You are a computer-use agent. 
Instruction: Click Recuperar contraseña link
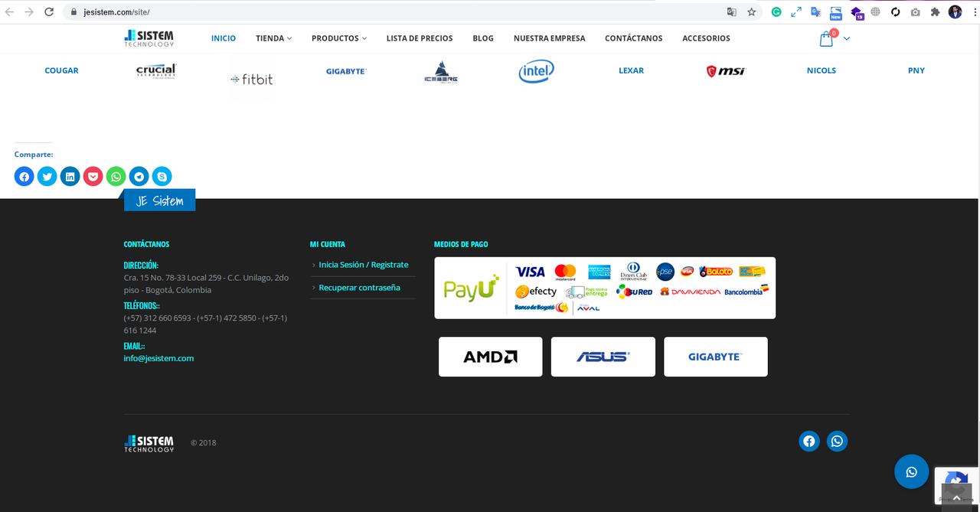point(360,288)
